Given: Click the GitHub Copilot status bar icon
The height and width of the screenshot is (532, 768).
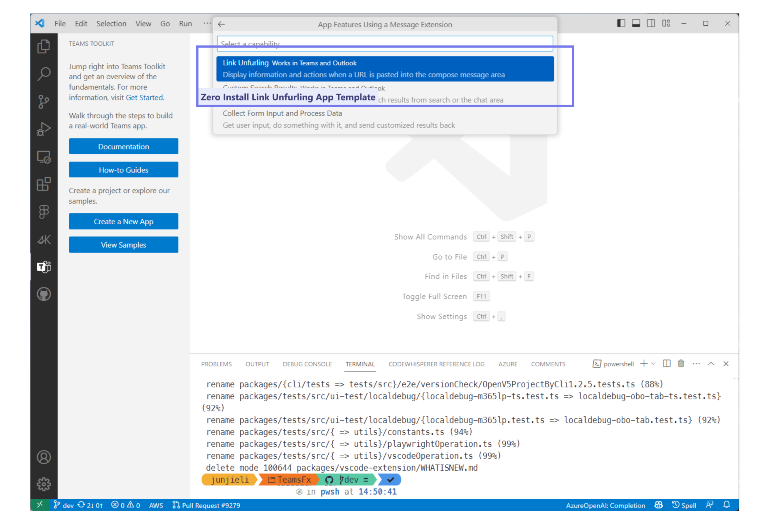Looking at the screenshot, I should [658, 505].
